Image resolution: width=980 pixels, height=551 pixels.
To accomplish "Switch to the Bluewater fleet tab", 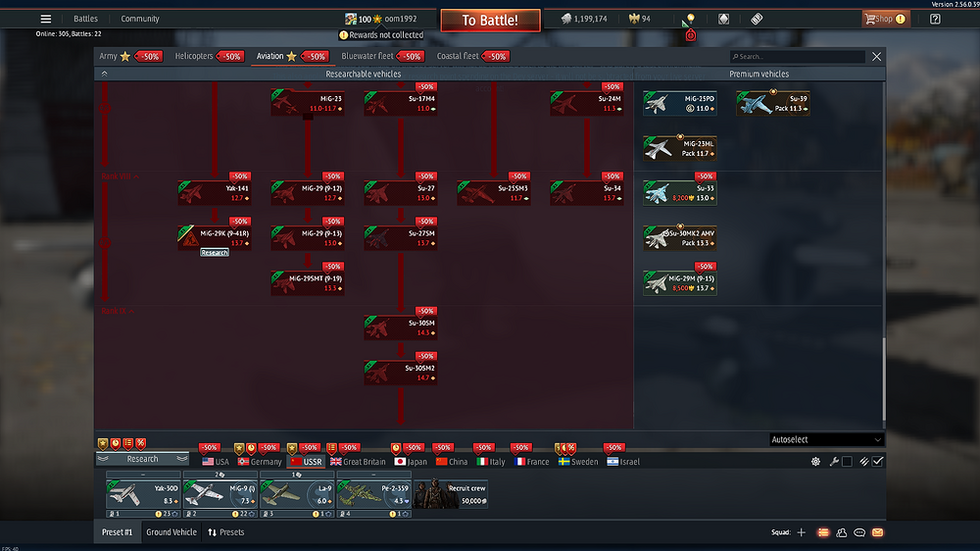I will pyautogui.click(x=367, y=56).
